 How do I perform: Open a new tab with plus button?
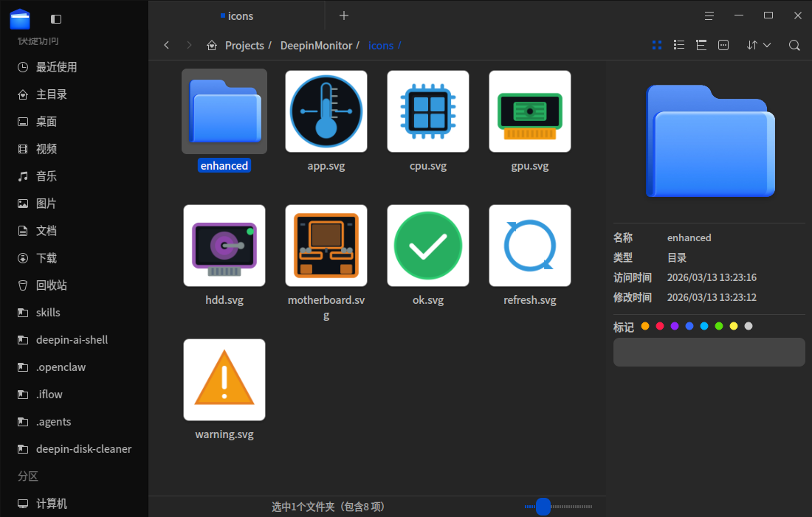[344, 15]
